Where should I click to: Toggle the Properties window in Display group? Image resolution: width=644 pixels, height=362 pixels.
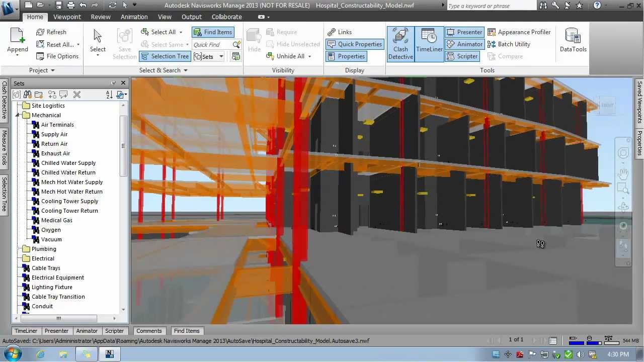(x=346, y=56)
